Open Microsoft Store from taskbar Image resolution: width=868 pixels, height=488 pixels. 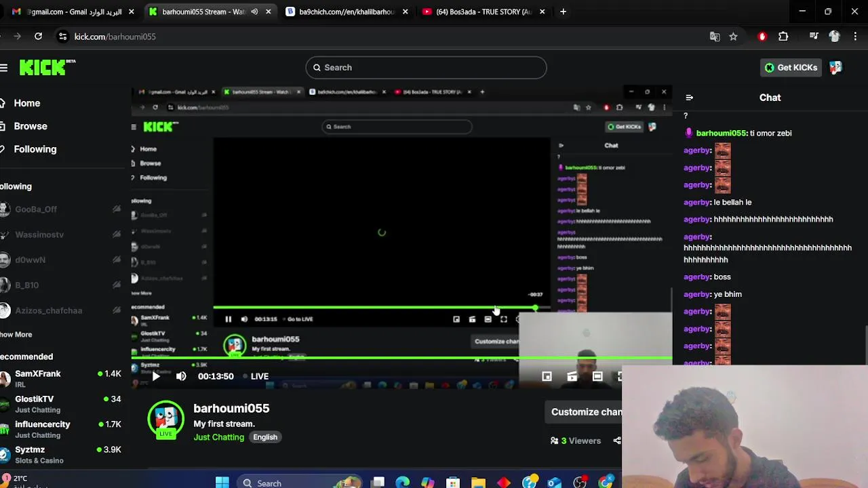coord(453,483)
